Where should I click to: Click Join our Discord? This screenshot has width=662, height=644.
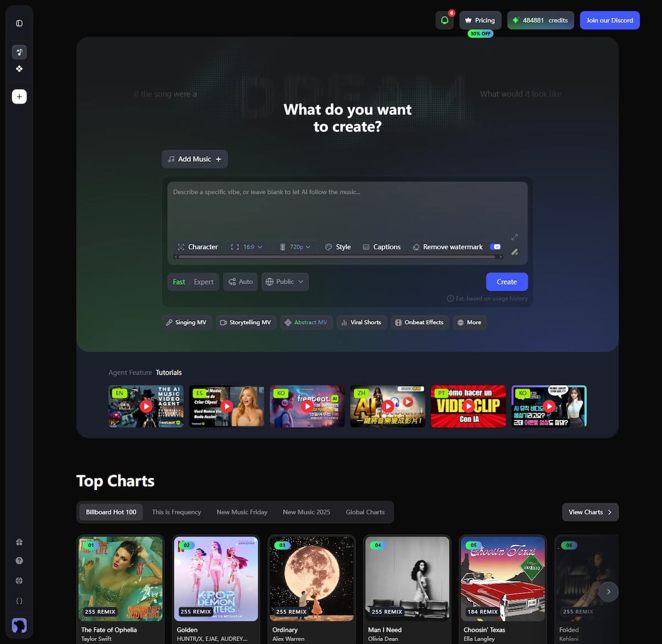tap(610, 20)
